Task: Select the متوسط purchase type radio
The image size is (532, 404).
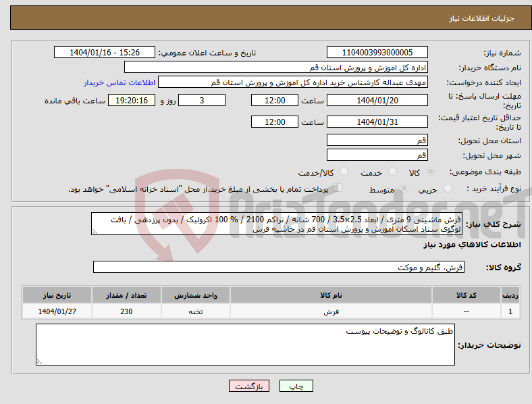Action: point(404,188)
